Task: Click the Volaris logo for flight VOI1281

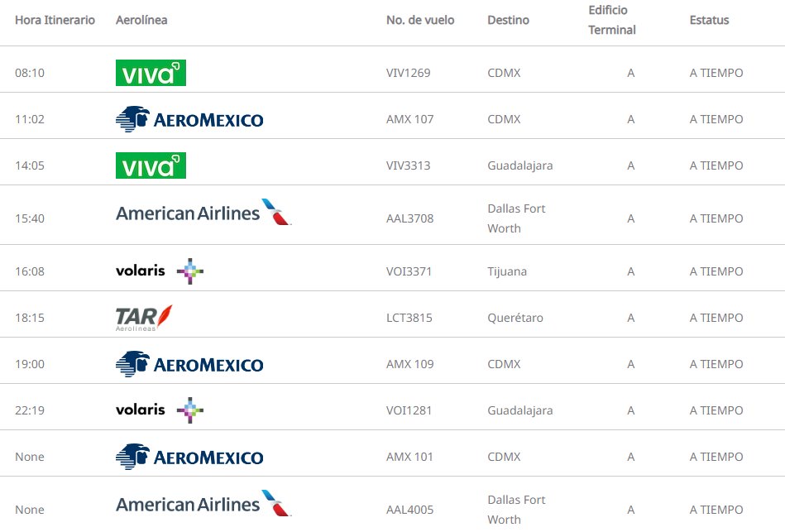Action: pos(160,410)
